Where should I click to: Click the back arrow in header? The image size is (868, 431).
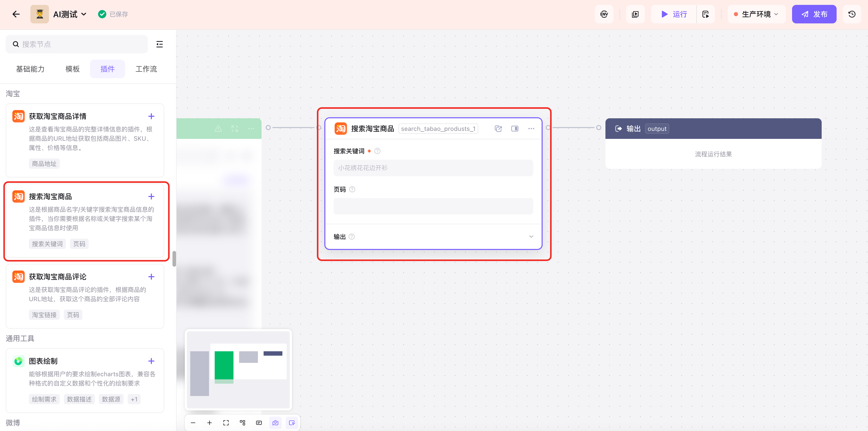[x=16, y=14]
